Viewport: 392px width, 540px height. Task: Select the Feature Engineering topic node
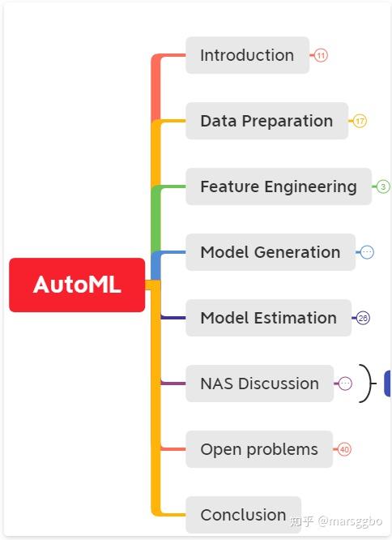click(x=279, y=186)
